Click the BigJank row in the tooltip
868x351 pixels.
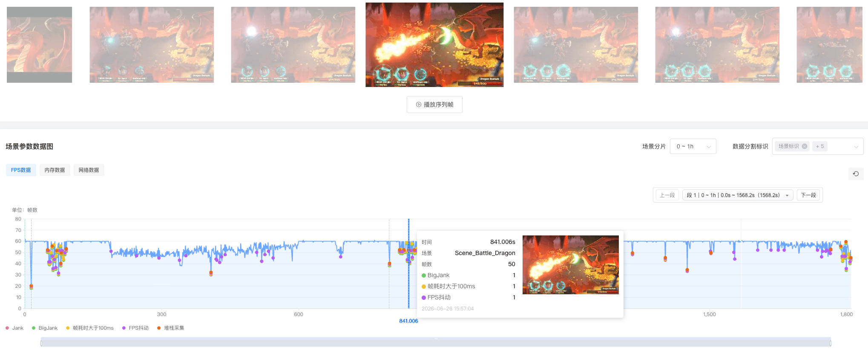[468, 275]
